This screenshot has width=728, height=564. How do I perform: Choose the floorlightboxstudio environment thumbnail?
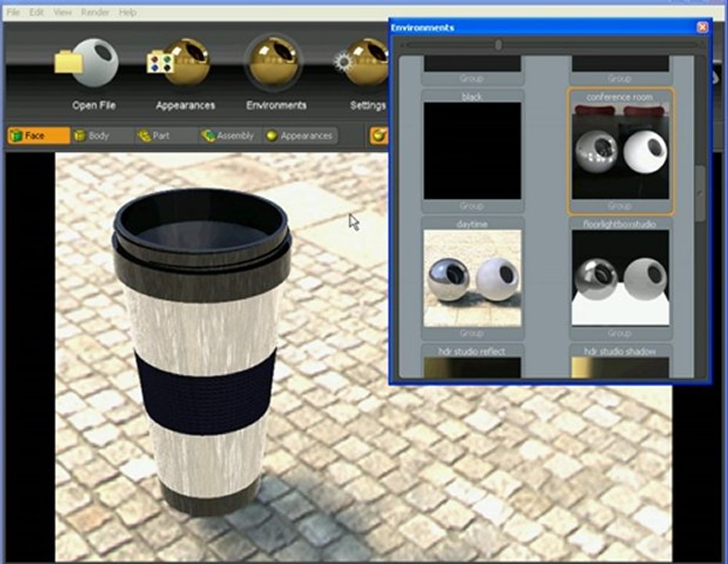tap(620, 278)
